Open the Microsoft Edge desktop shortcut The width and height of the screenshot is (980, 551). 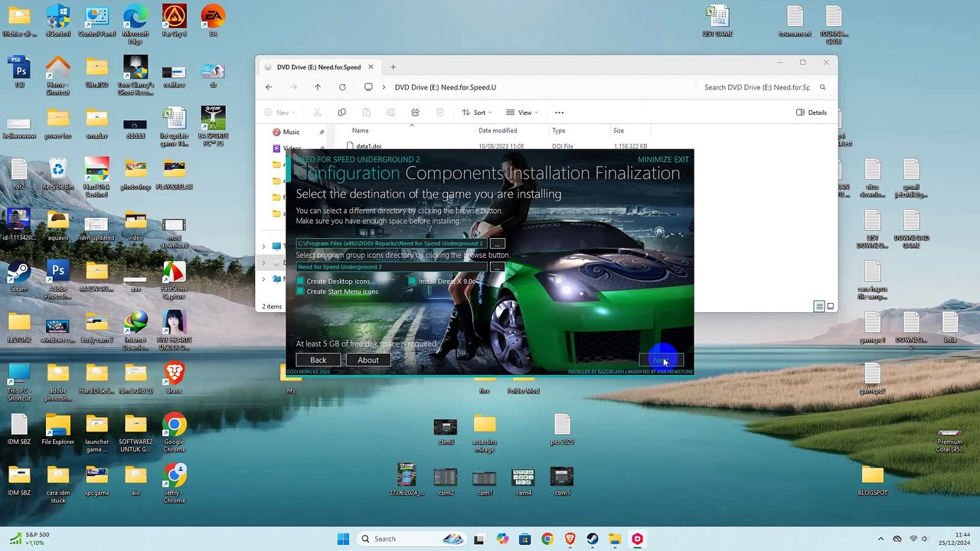click(x=135, y=20)
